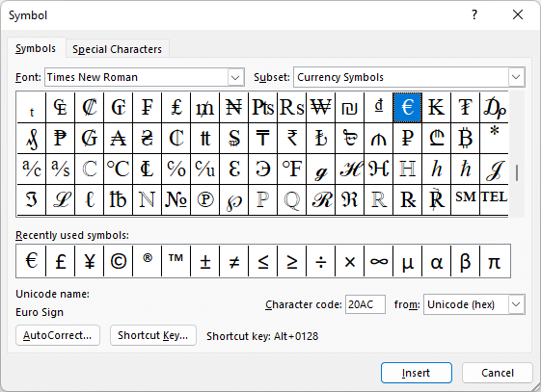Viewport: 541px width, 392px height.
Task: Click the Character code input field
Action: (x=365, y=304)
